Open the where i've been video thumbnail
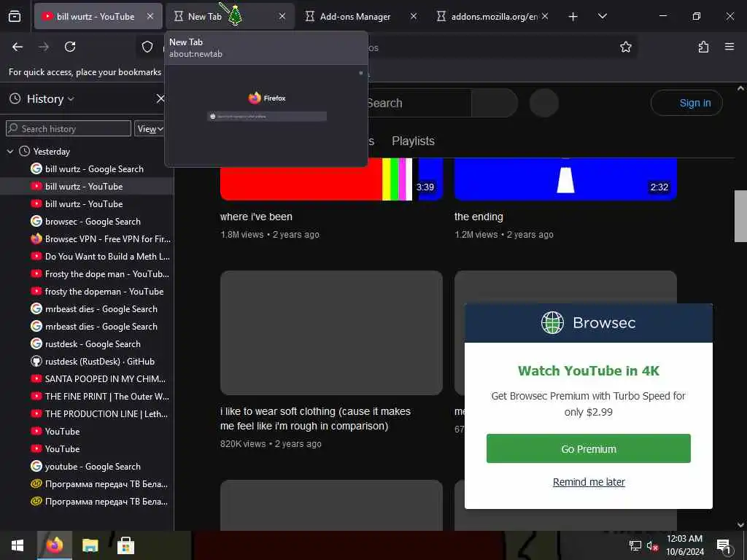 point(332,179)
